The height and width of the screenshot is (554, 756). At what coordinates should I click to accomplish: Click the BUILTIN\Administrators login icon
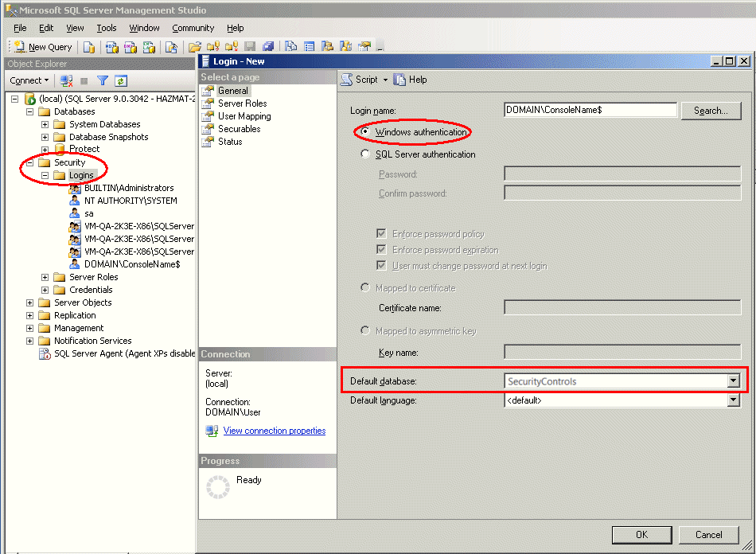tap(75, 188)
